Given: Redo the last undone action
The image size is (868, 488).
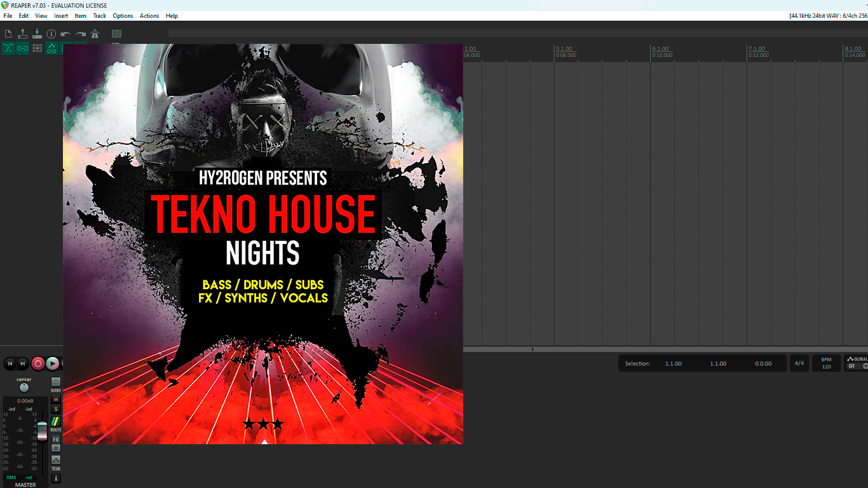Looking at the screenshot, I should click(x=81, y=34).
